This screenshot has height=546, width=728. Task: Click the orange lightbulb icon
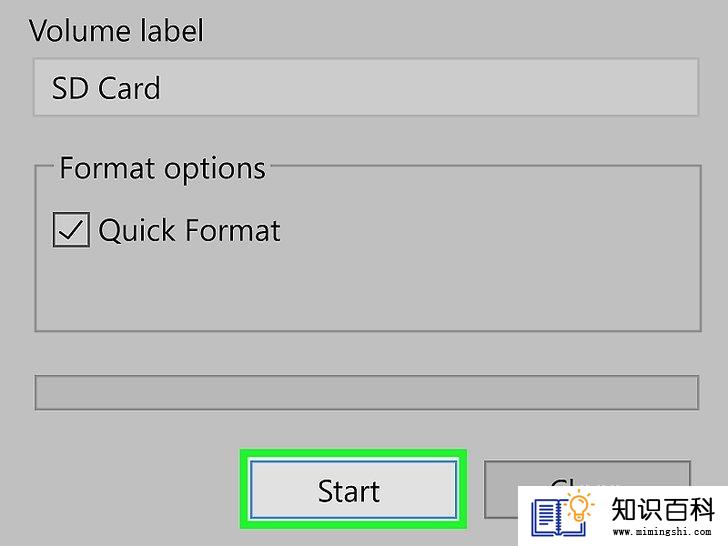point(579,508)
